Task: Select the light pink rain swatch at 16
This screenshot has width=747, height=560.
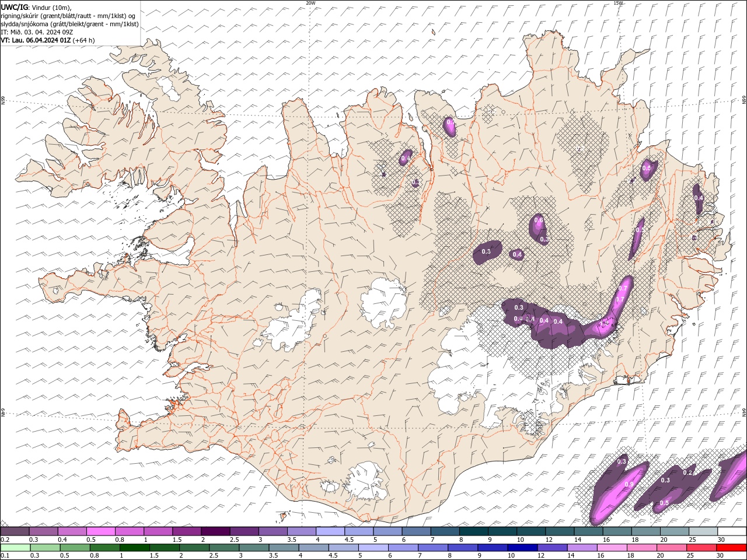Action: point(612,548)
